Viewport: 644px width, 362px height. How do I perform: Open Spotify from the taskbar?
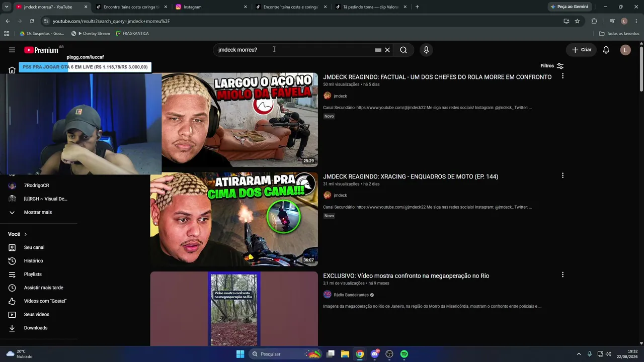pos(404,354)
